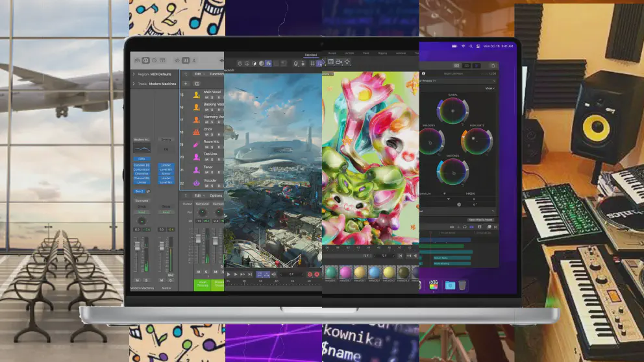Select the Vocoder robot track icon
This screenshot has height=362, width=644.
[x=196, y=183]
